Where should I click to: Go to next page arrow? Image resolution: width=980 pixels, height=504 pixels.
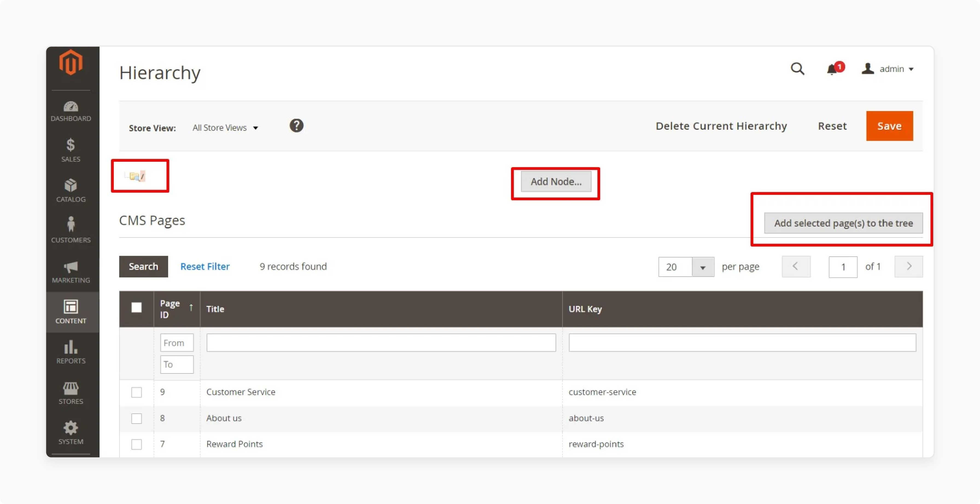[908, 267]
